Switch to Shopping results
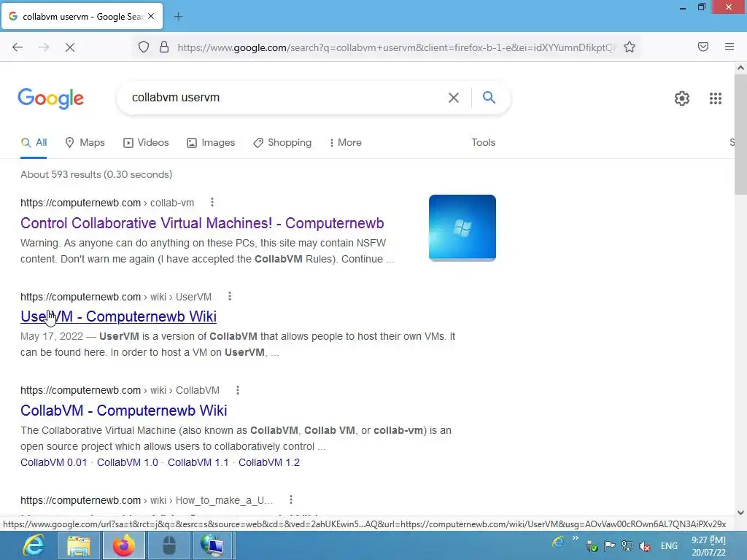Viewport: 747px width, 560px height. [x=282, y=142]
